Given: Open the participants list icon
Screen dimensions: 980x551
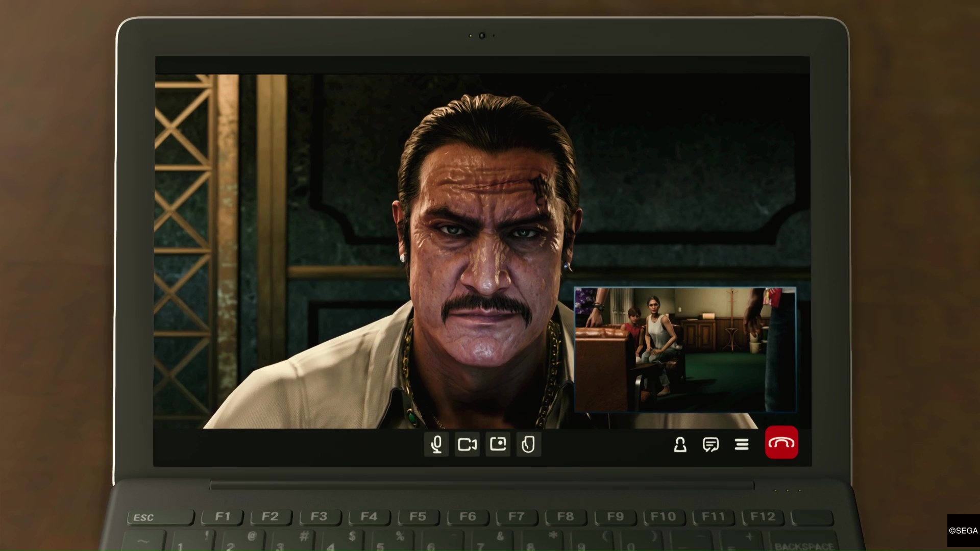Looking at the screenshot, I should point(680,445).
